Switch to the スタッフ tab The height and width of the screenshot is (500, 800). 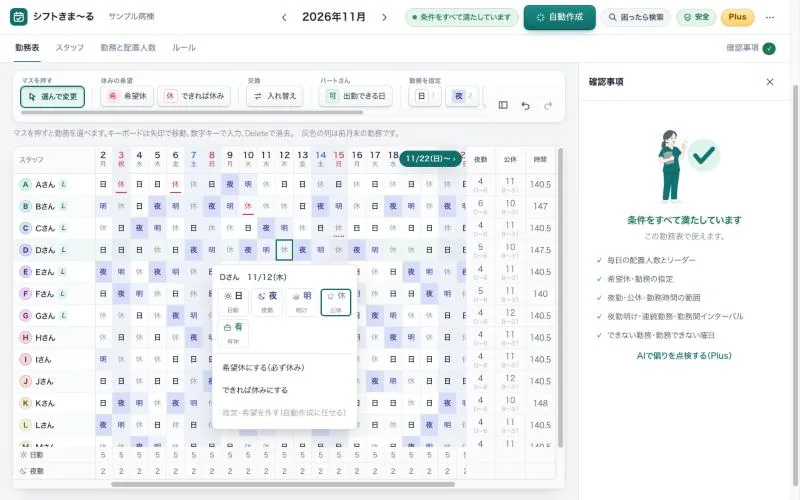point(69,48)
